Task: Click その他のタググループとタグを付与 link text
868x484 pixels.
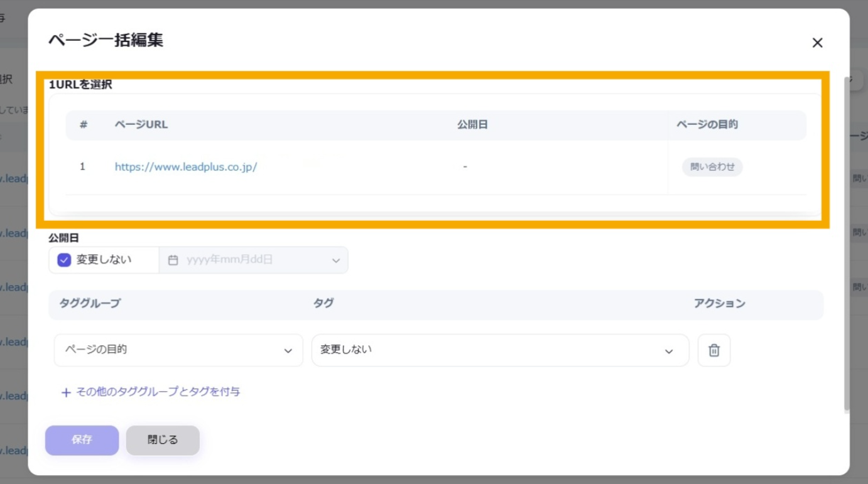Action: point(158,392)
